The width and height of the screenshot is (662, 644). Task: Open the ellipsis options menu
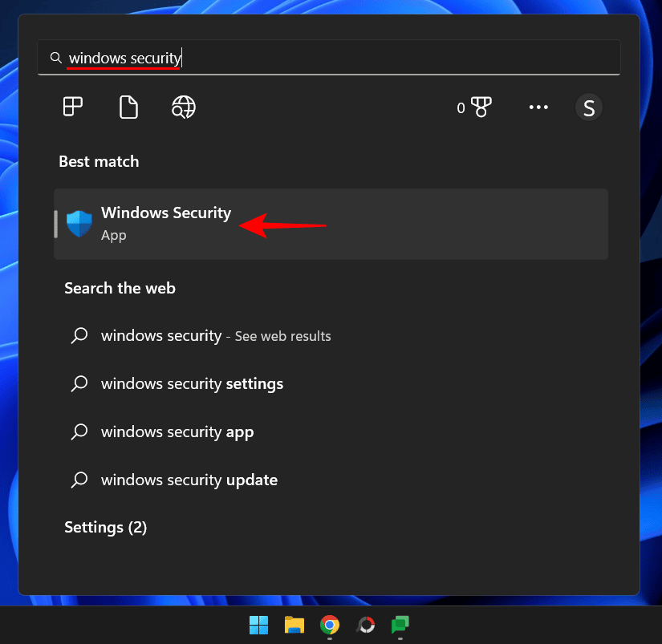[538, 107]
